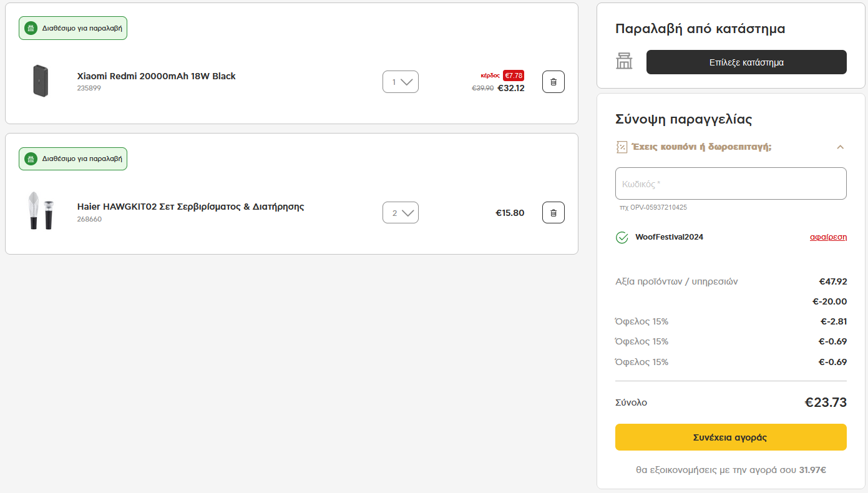Screen dimensions: 868x493
Task: Open the Xiaomi Redmi 20000mAh product title
Action: 156,76
